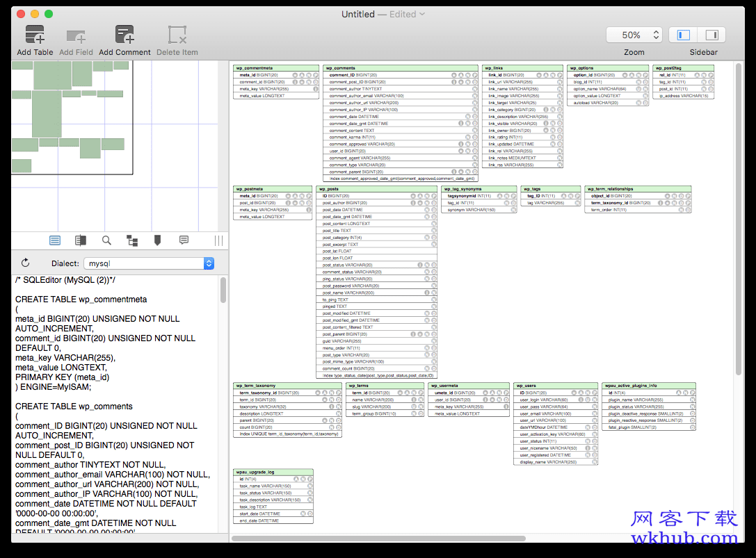This screenshot has height=558, width=756.
Task: Open the hierarchy tree tab in sidebar
Action: coord(132,240)
